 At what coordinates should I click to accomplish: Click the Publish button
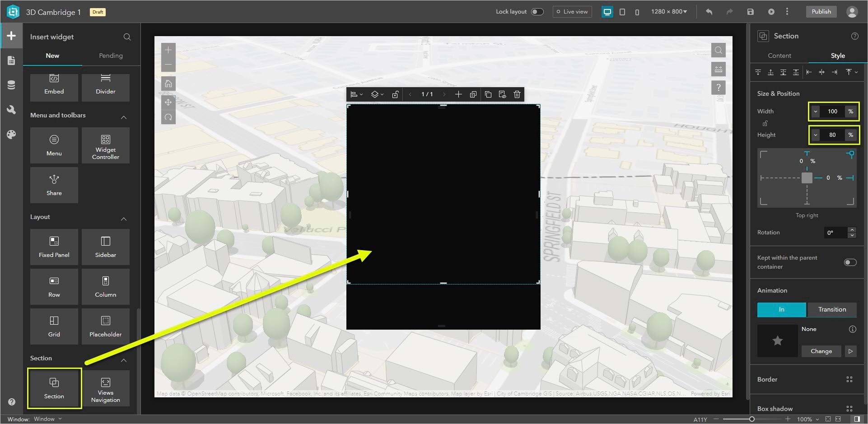tap(821, 11)
